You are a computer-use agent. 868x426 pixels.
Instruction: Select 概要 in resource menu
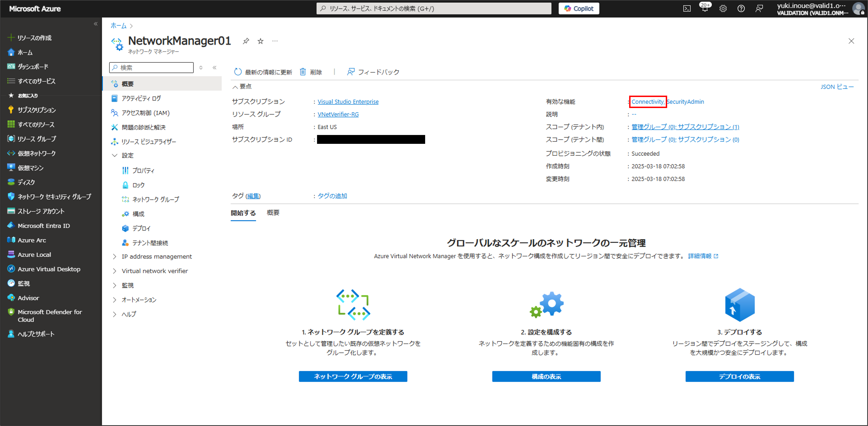[162, 84]
